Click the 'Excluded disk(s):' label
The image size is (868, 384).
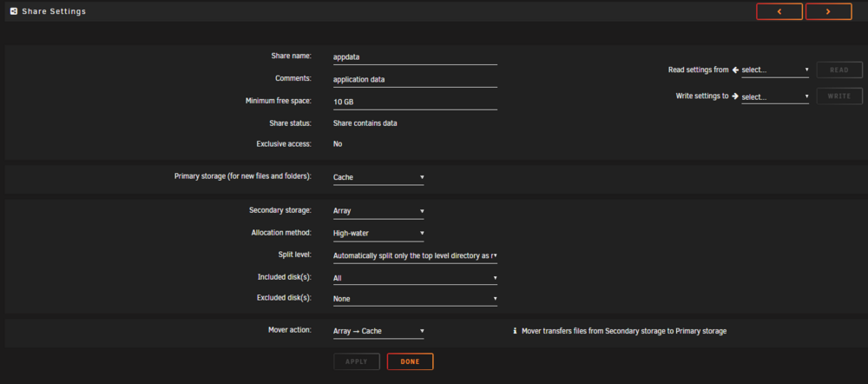[284, 297]
